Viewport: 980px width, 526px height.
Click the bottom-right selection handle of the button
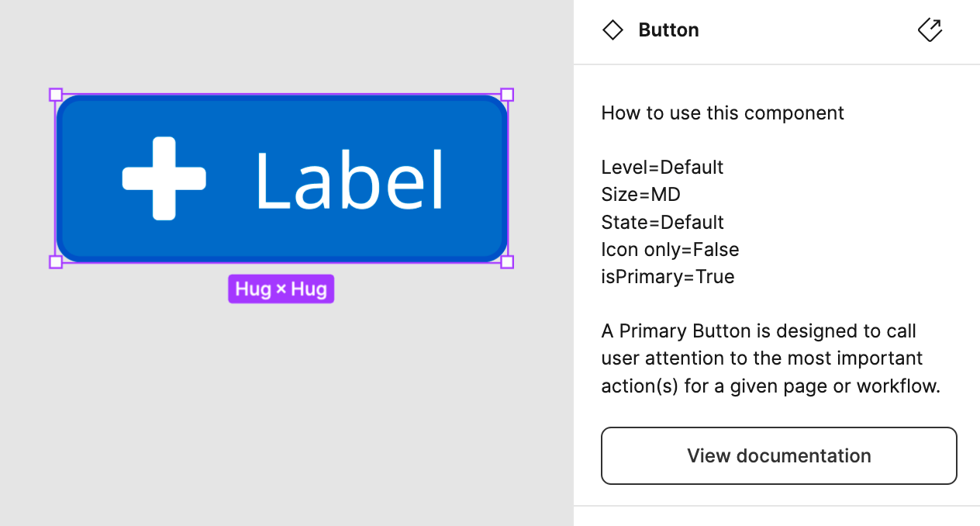tap(508, 262)
